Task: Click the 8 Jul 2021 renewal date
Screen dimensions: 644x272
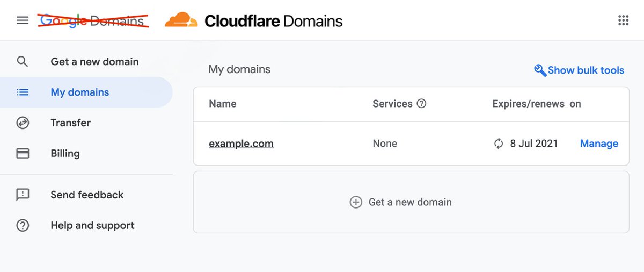Action: (x=534, y=144)
